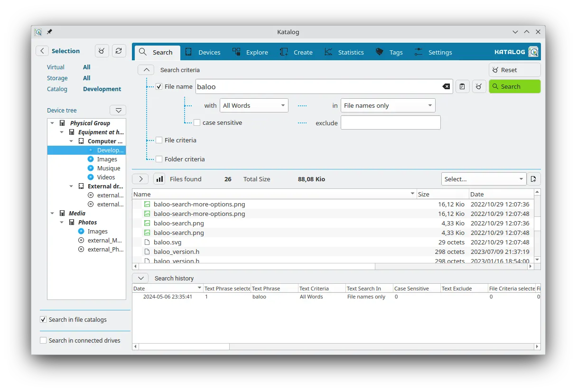Select external_M... in Photos group
This screenshot has height=392, width=577.
pos(105,240)
